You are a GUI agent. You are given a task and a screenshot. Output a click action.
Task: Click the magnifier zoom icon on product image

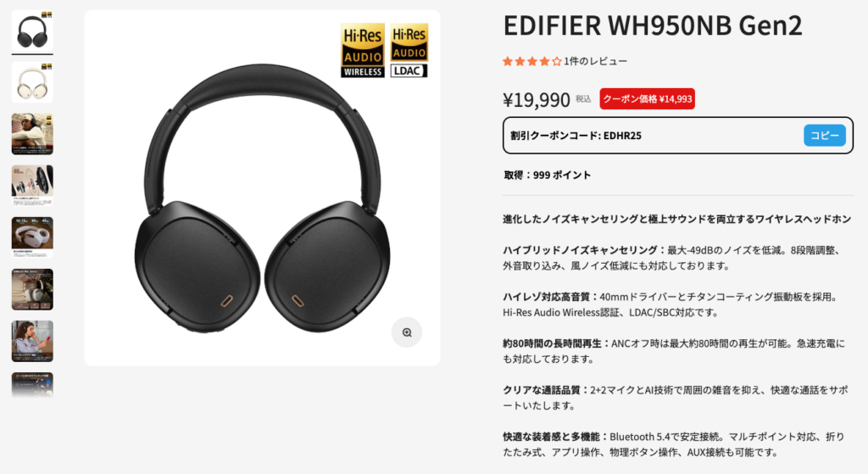[x=407, y=332]
